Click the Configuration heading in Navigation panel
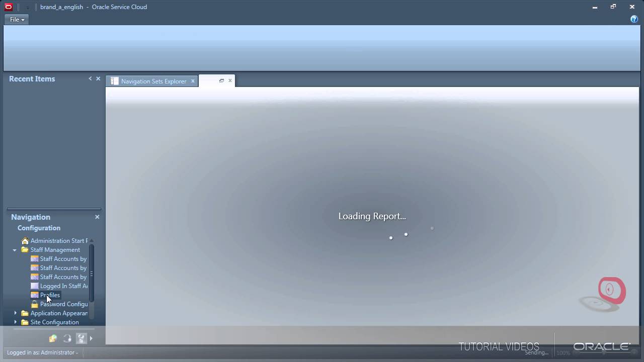Screen dimensions: 644x362 [x=39, y=228]
